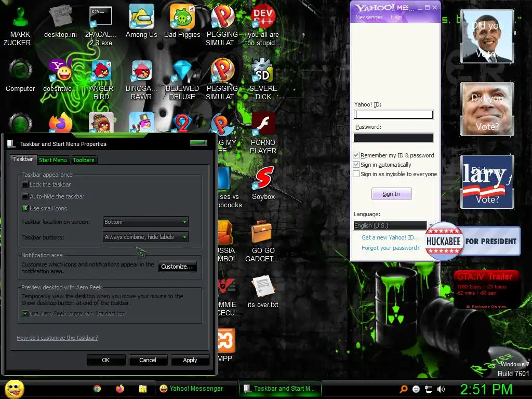
Task: Uncheck Use small icons
Action: 25,208
